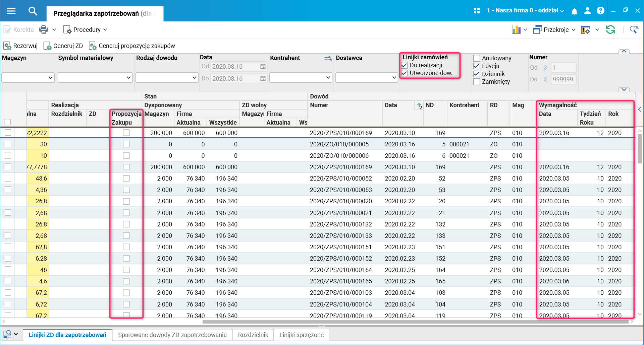Expand the Magazyn dropdown
Image resolution: width=644 pixels, height=345 pixels.
[x=50, y=78]
